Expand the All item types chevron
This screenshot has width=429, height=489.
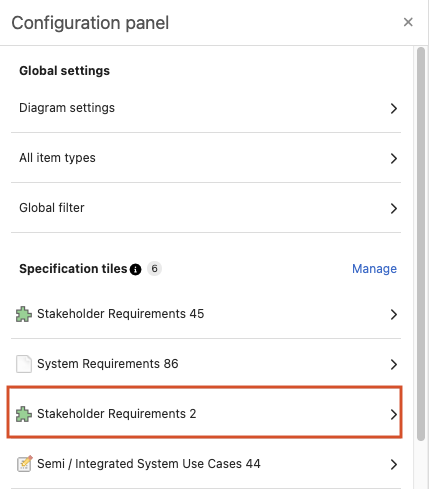[394, 158]
